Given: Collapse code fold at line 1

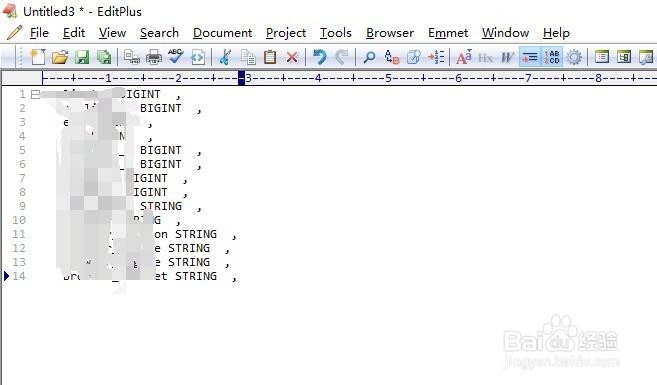Looking at the screenshot, I should click(35, 94).
